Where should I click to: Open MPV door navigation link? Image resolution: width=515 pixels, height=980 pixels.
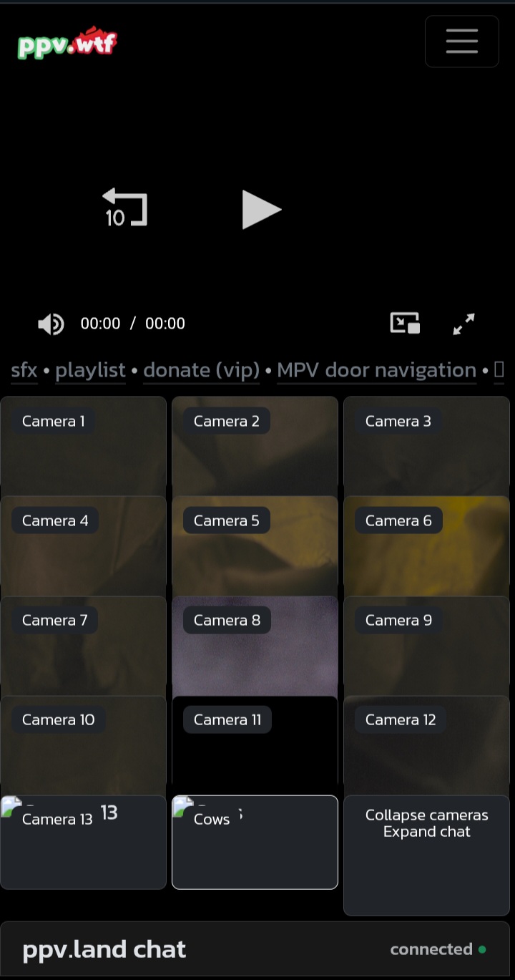(377, 370)
